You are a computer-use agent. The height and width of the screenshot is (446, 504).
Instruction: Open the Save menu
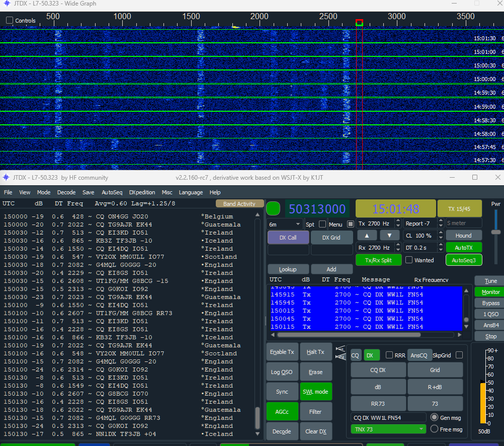pos(89,192)
